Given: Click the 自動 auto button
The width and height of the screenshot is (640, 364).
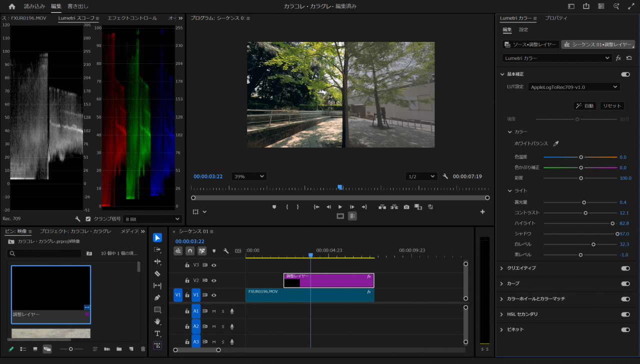Looking at the screenshot, I should point(584,106).
